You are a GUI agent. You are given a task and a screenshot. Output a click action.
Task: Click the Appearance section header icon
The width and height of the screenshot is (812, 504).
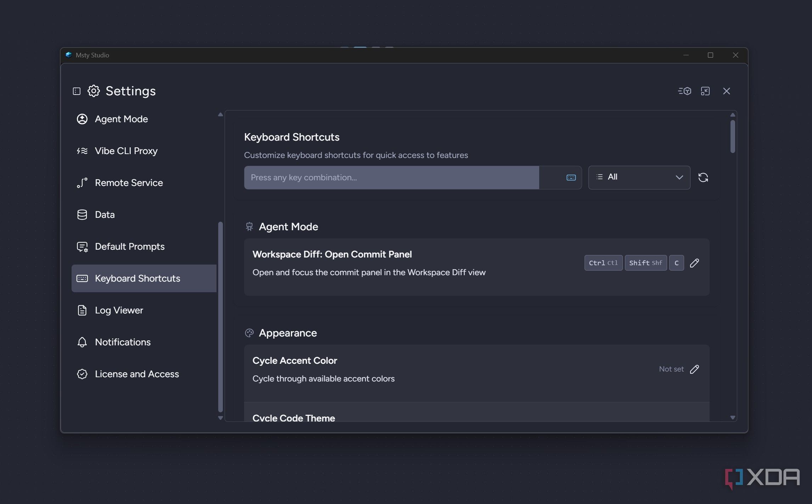click(249, 333)
